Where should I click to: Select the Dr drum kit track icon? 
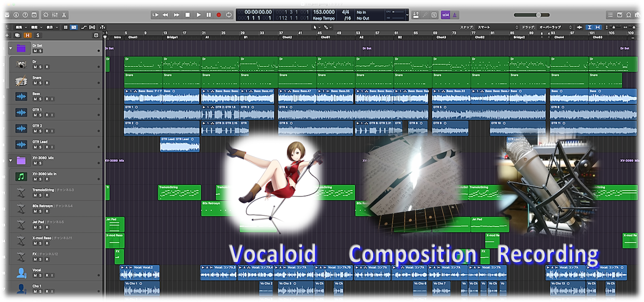coord(21,64)
